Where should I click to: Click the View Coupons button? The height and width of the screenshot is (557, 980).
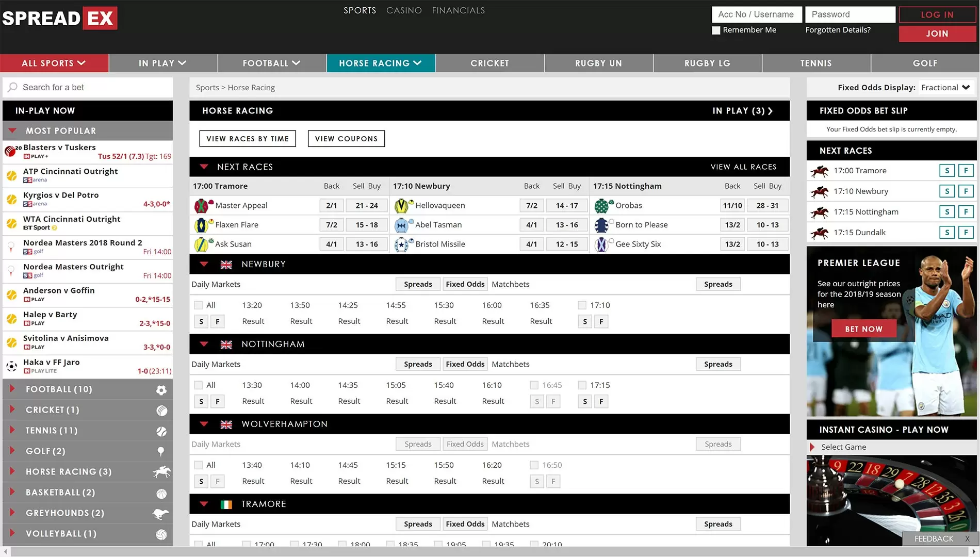coord(346,139)
